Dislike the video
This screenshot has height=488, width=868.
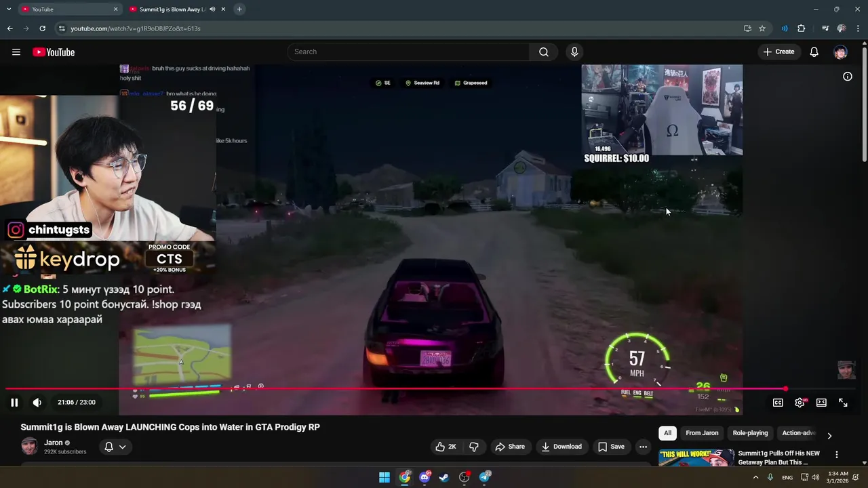click(474, 447)
